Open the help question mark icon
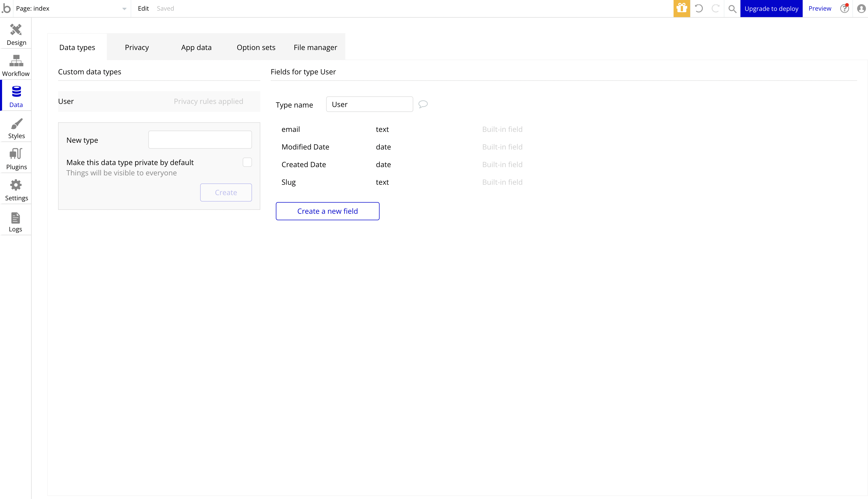The image size is (868, 499). coord(844,9)
